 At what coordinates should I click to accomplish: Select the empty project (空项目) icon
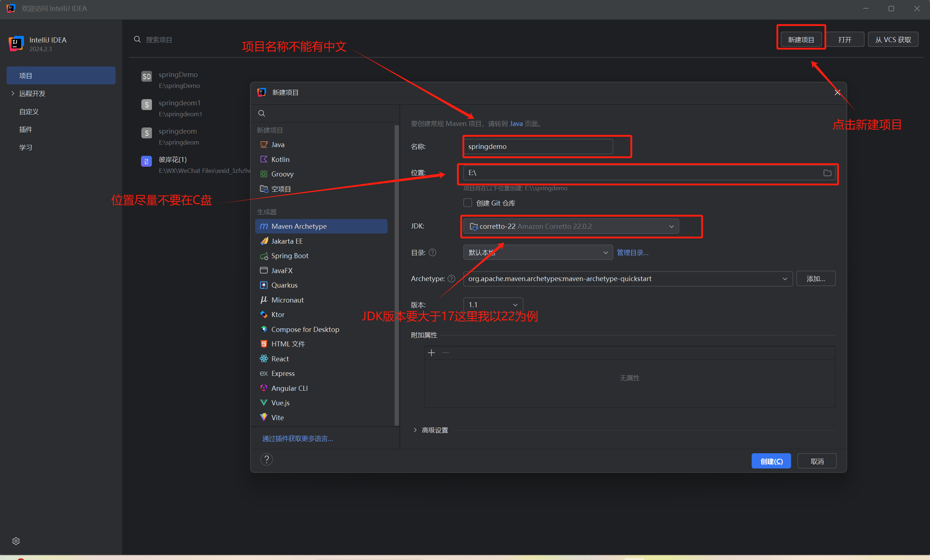[x=264, y=188]
